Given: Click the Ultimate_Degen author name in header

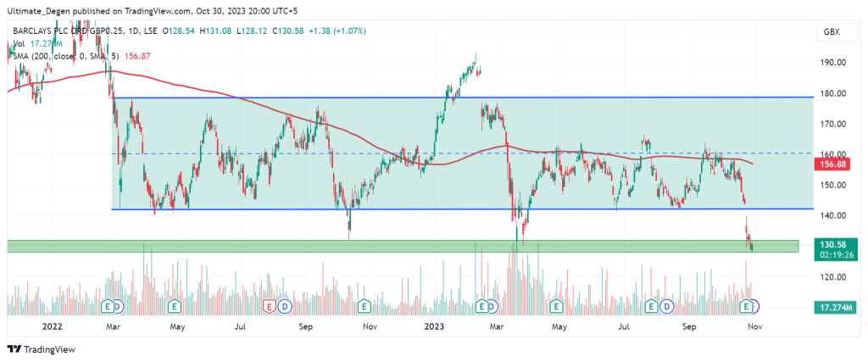Looking at the screenshot, I should click(x=37, y=10).
